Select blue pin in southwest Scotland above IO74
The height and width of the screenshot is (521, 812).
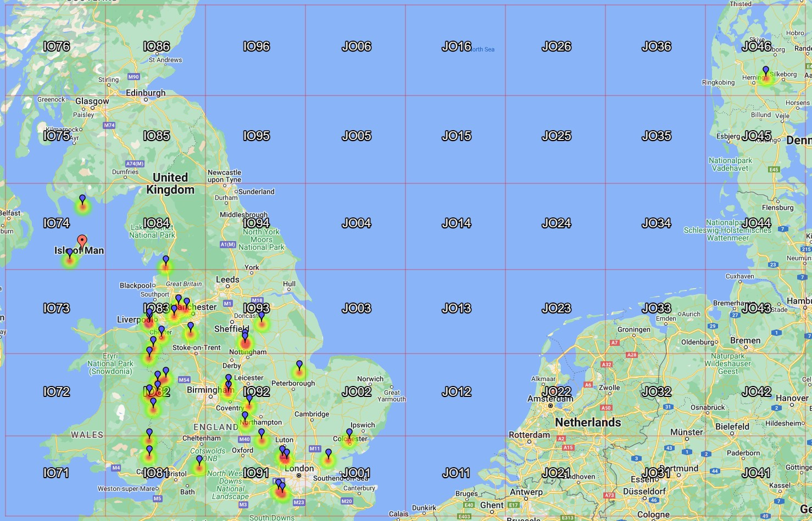82,200
